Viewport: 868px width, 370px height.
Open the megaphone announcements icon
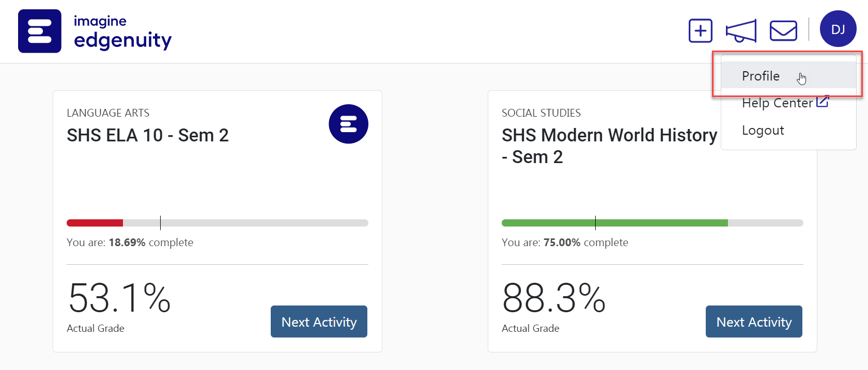[x=741, y=31]
